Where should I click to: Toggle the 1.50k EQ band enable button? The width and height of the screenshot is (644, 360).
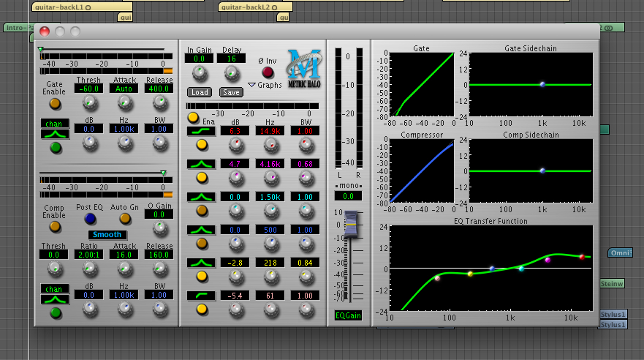pyautogui.click(x=201, y=211)
